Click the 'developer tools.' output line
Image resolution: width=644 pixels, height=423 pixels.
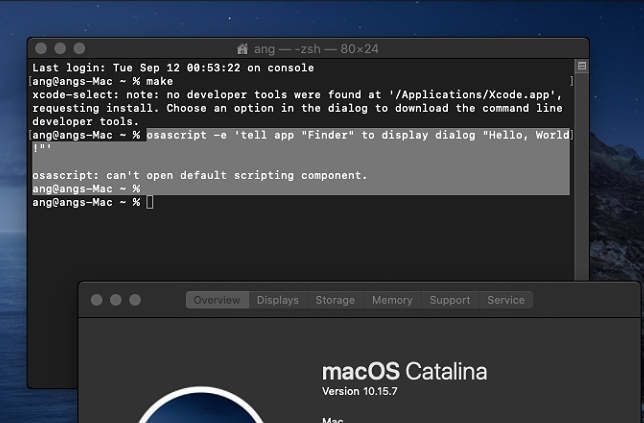pyautogui.click(x=86, y=122)
